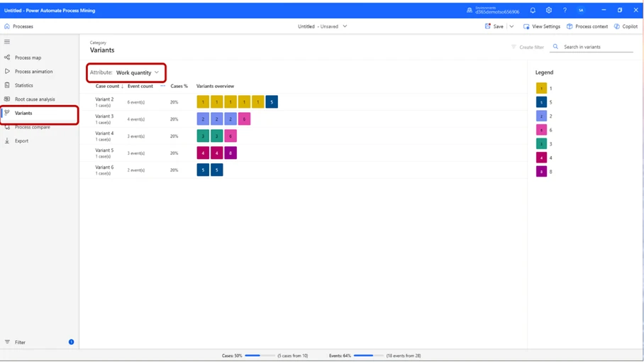
Task: Click the green legend swatch for 3
Action: tap(541, 144)
